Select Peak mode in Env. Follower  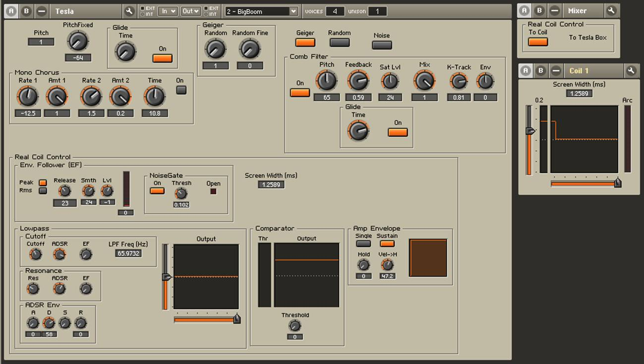43,183
